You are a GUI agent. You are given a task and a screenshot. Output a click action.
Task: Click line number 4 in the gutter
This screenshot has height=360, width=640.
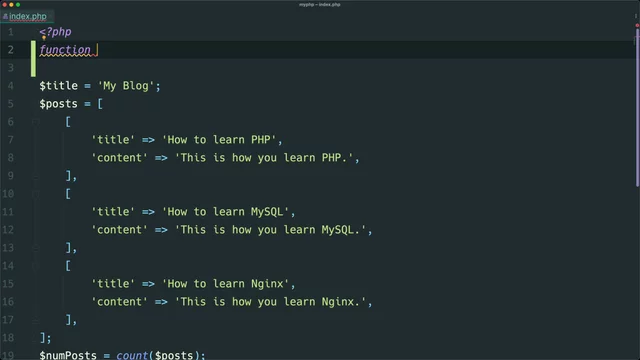(11, 86)
